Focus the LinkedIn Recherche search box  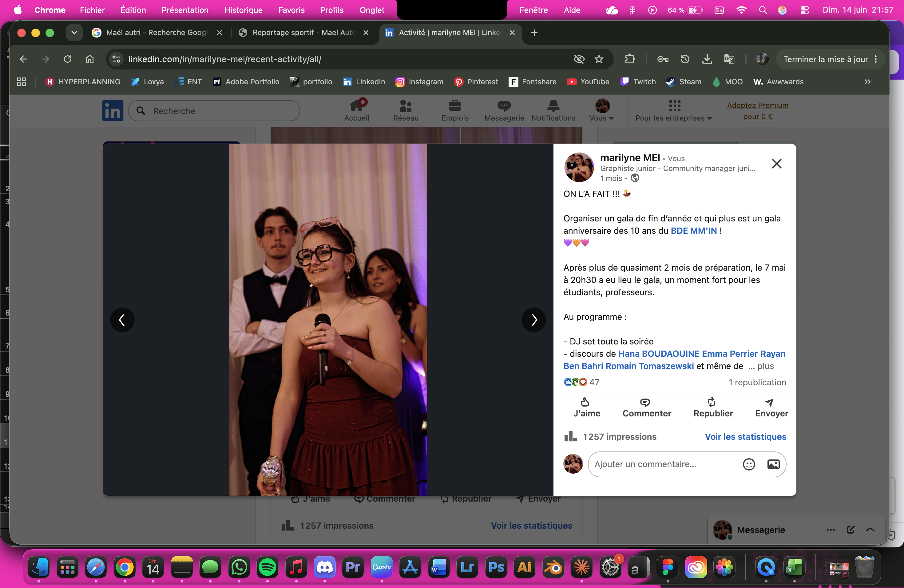click(214, 111)
